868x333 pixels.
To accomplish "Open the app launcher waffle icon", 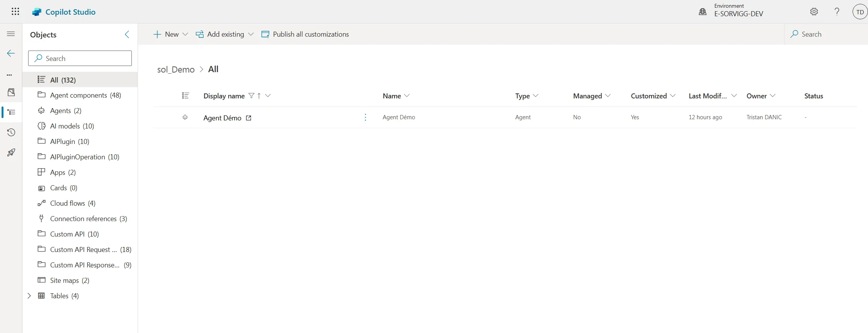I will (x=15, y=12).
